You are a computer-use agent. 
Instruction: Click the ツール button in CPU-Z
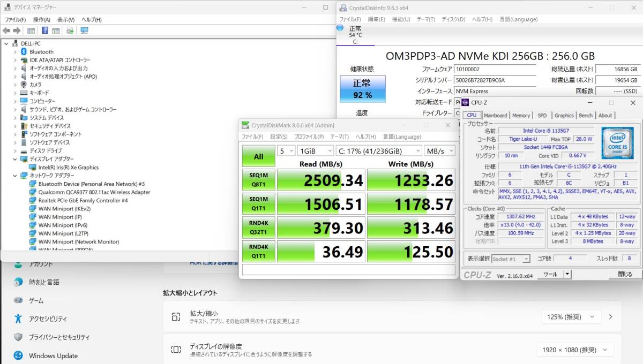pyautogui.click(x=550, y=274)
